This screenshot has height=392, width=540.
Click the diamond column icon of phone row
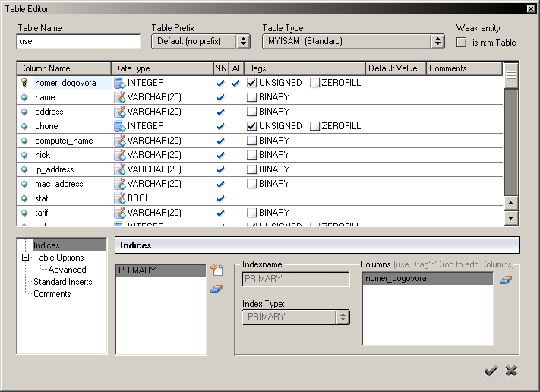click(x=24, y=126)
